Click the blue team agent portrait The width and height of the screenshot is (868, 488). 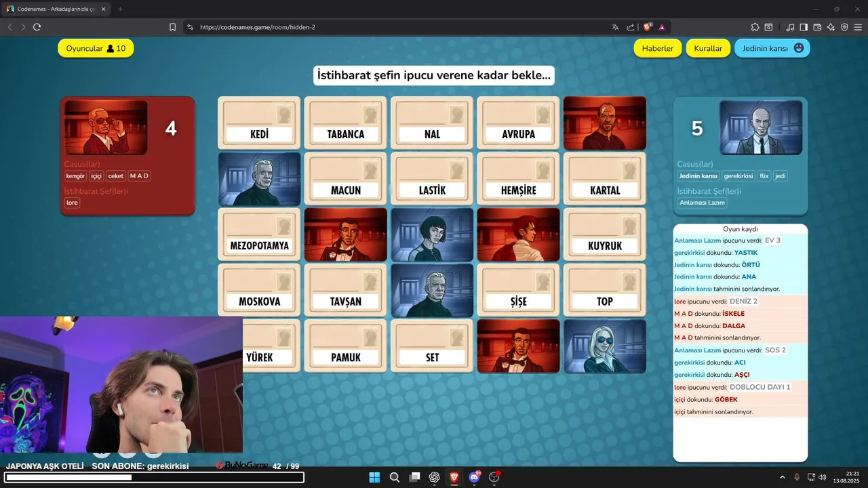(761, 127)
